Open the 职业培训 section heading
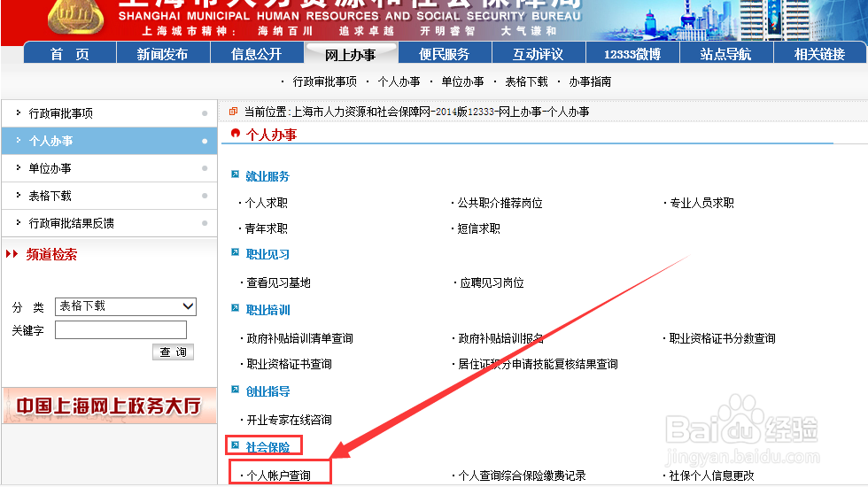Viewport: 868px width, 487px height. (x=267, y=311)
